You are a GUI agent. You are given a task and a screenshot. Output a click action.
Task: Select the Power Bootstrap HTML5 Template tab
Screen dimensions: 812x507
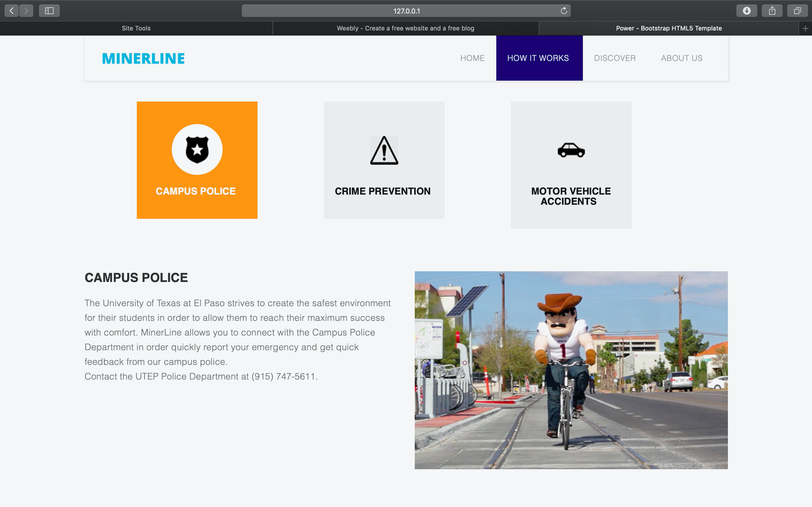click(x=668, y=28)
